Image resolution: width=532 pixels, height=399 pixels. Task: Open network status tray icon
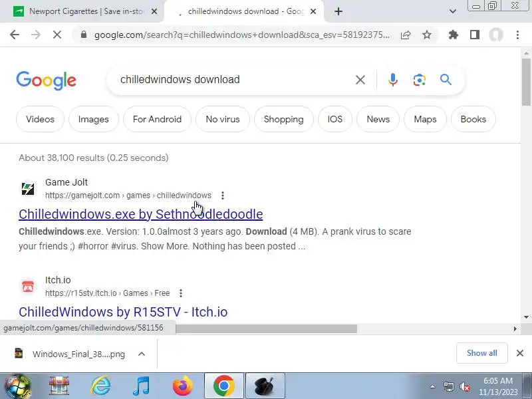(x=448, y=386)
